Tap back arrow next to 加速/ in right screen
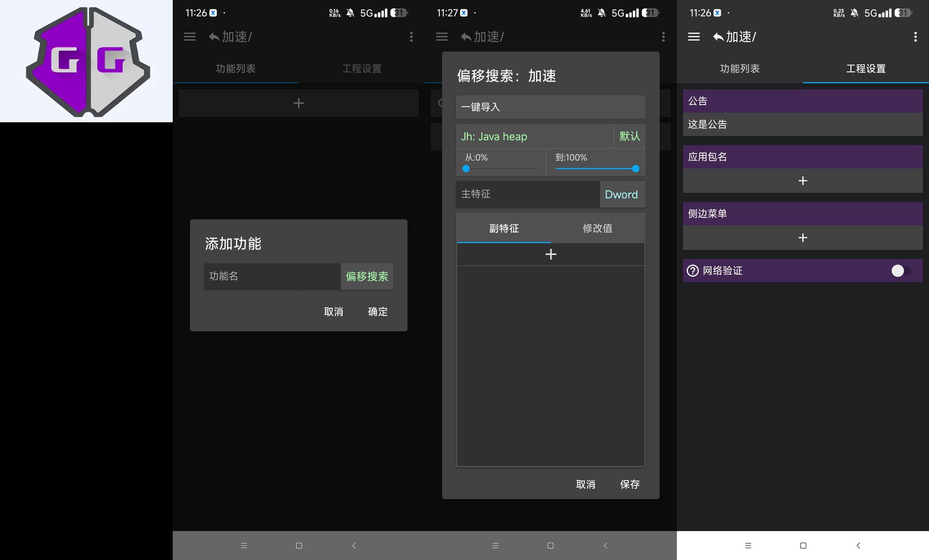929x560 pixels. tap(718, 37)
